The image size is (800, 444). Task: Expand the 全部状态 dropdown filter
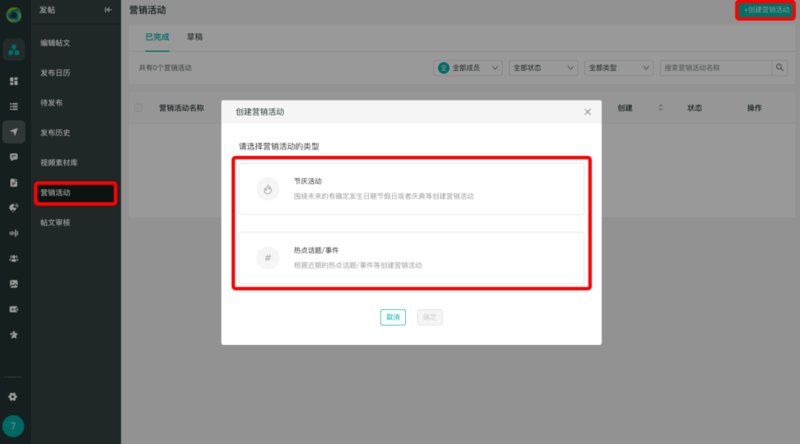[x=543, y=68]
